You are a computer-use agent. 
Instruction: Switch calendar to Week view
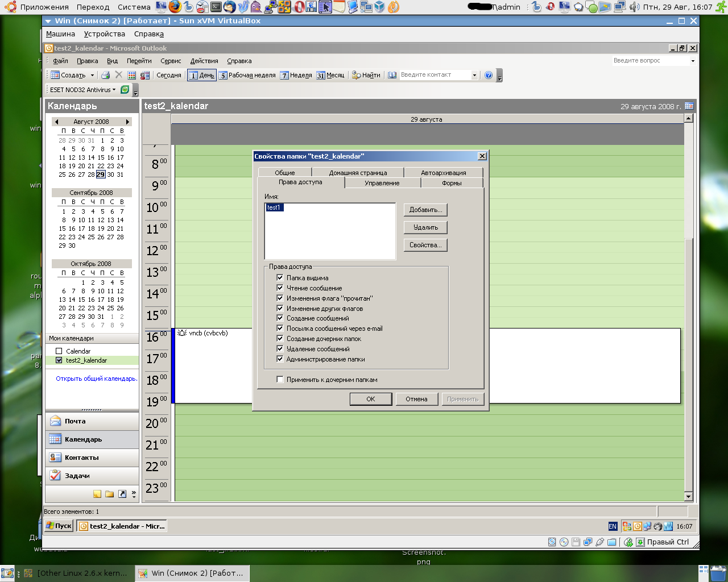point(296,75)
